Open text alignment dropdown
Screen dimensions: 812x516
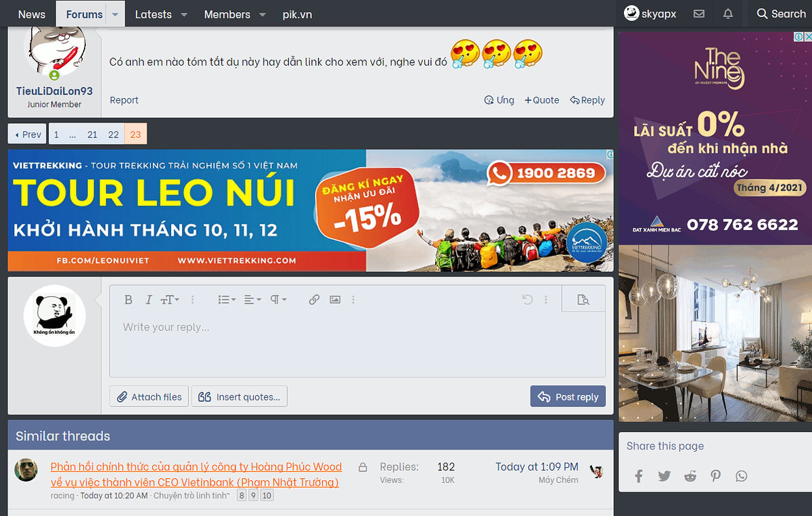[x=252, y=300]
